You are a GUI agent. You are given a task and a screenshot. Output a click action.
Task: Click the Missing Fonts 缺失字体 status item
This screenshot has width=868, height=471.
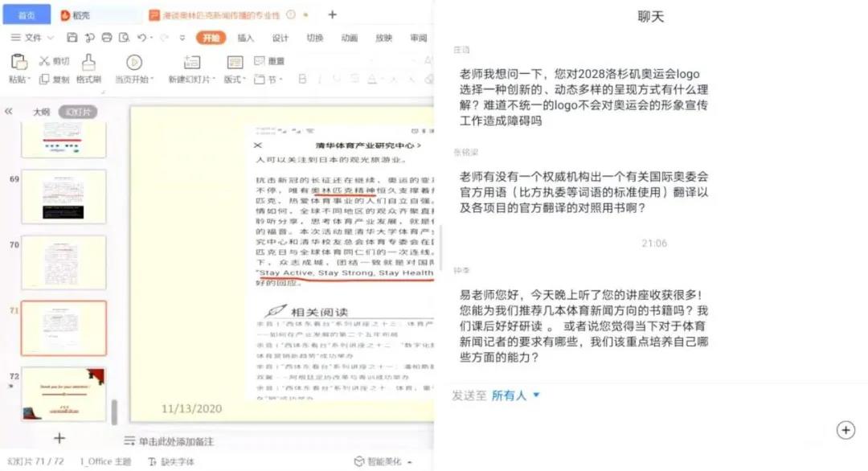click(171, 461)
